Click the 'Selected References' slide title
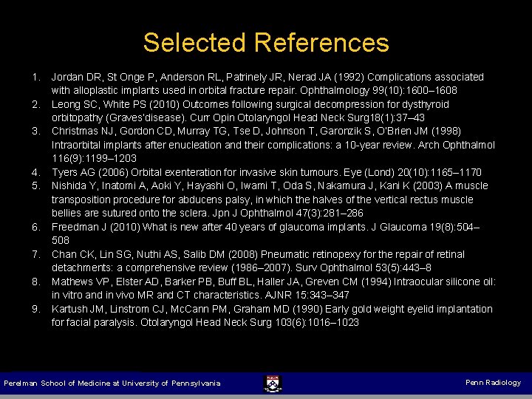532x399 pixels. [x=266, y=42]
